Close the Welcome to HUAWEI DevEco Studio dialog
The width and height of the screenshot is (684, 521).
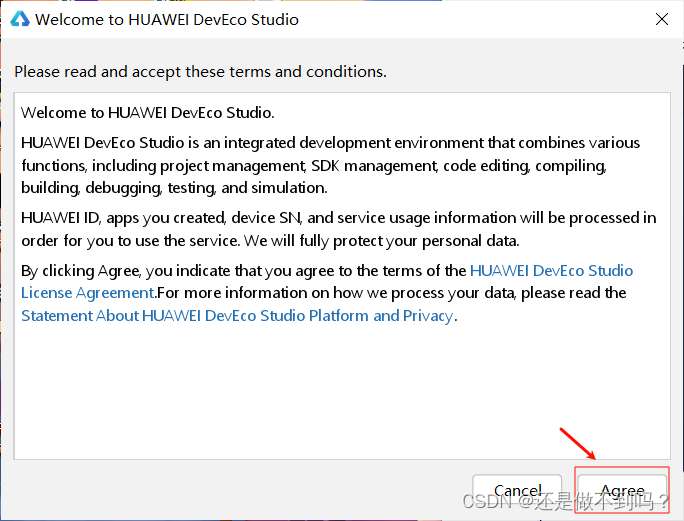(x=662, y=19)
